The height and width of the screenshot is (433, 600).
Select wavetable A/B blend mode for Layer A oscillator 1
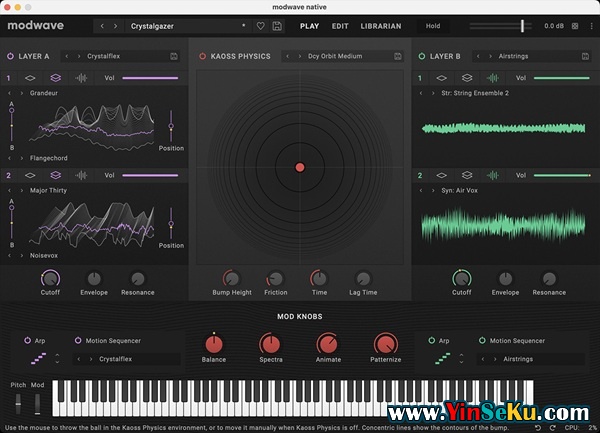tap(55, 78)
